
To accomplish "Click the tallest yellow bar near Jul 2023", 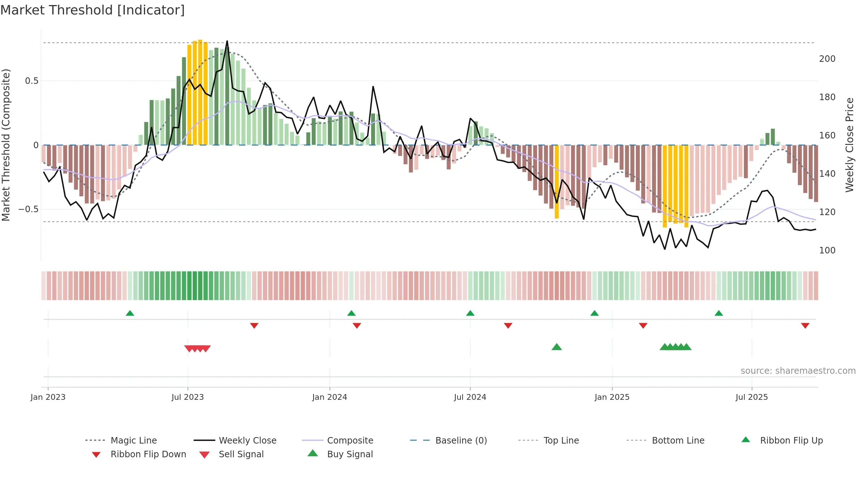I will (200, 92).
